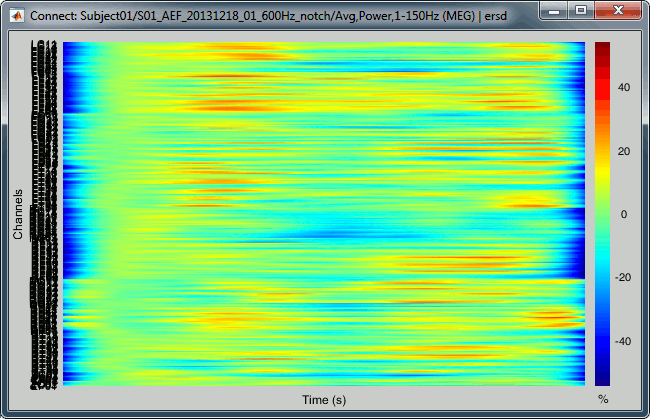The height and width of the screenshot is (419, 650).
Task: Select the colorbar tick label 0
Action: pos(622,214)
